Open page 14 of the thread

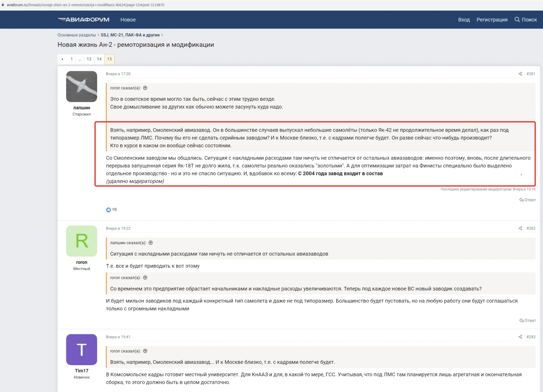click(x=99, y=59)
